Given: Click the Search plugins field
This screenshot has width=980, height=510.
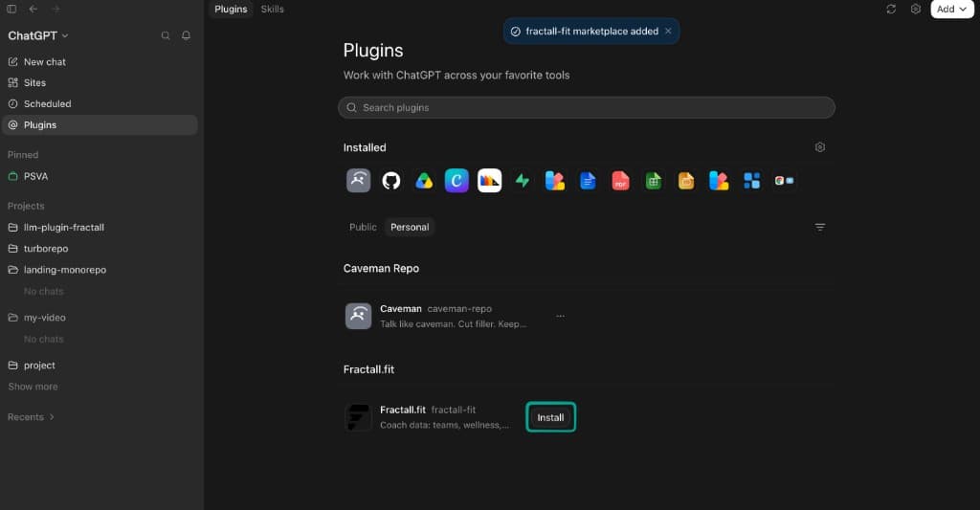Looking at the screenshot, I should [x=587, y=107].
